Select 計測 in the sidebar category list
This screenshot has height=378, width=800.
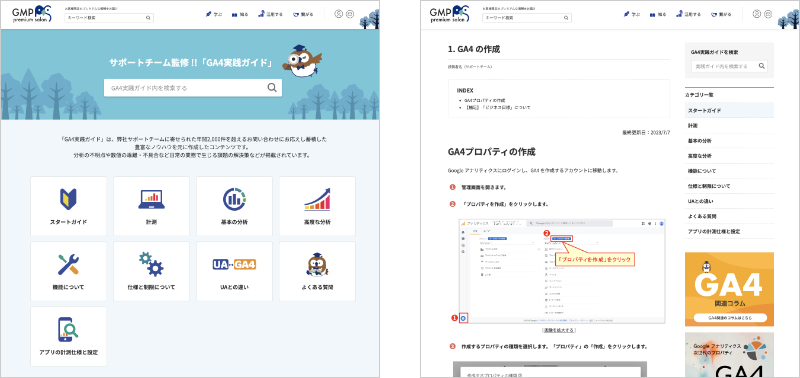pyautogui.click(x=729, y=125)
